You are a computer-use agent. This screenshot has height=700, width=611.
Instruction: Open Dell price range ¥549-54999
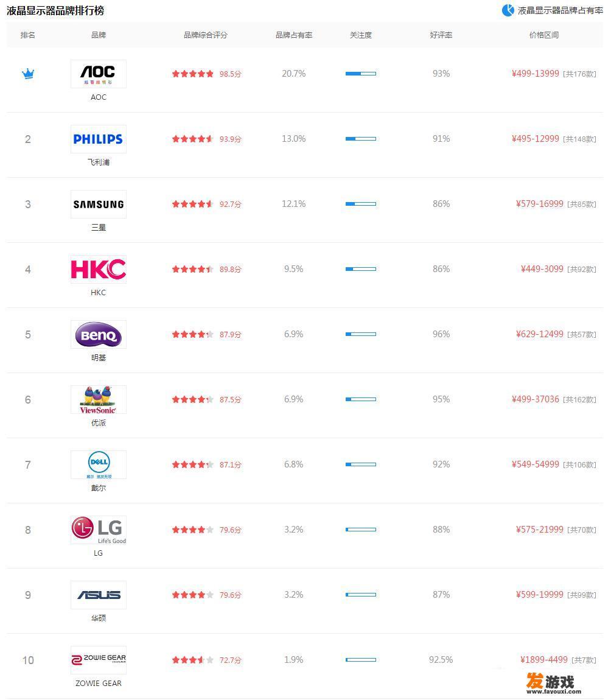tap(535, 464)
